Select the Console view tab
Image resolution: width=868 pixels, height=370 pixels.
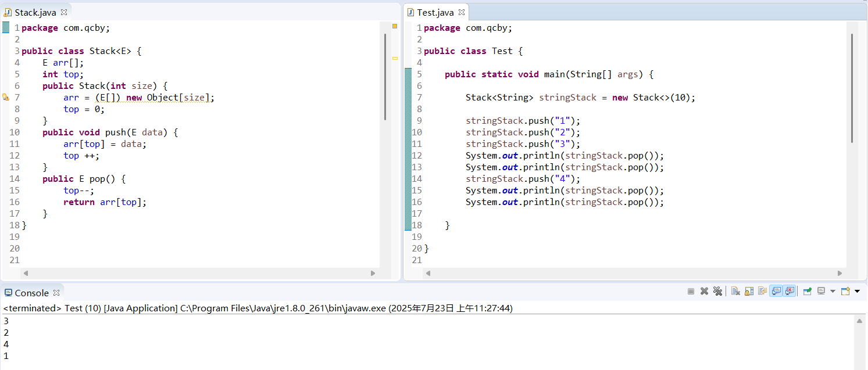point(31,293)
